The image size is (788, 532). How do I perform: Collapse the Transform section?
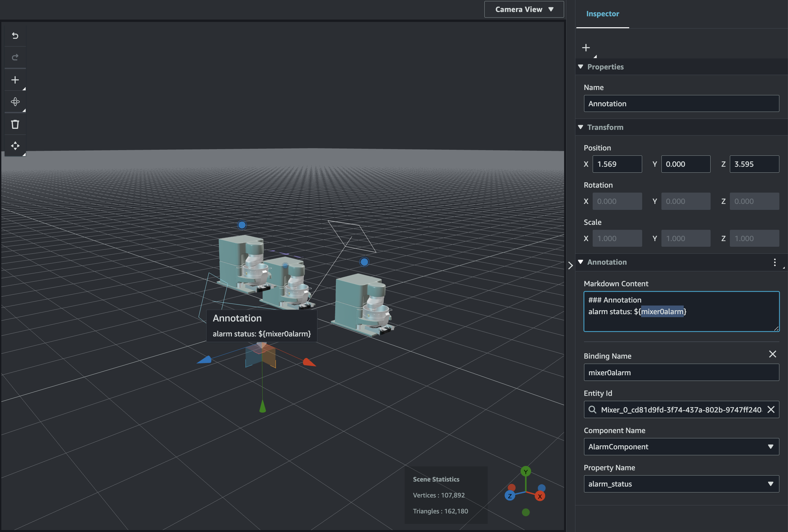pyautogui.click(x=581, y=127)
